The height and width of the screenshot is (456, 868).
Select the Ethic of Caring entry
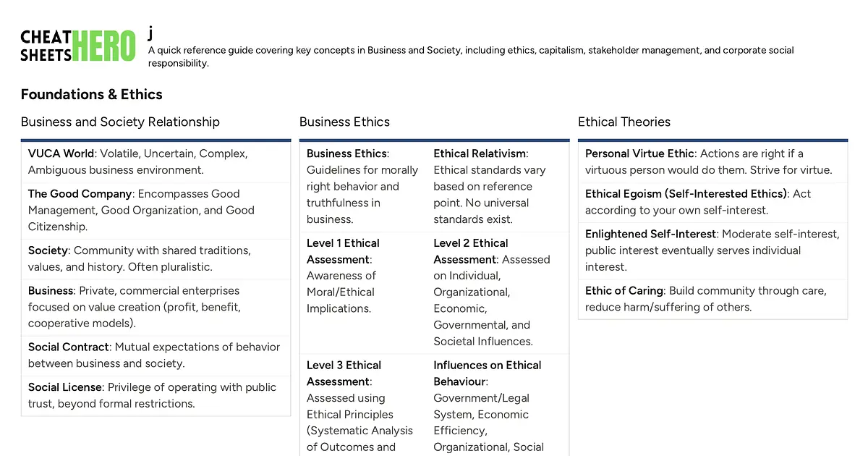coord(712,299)
